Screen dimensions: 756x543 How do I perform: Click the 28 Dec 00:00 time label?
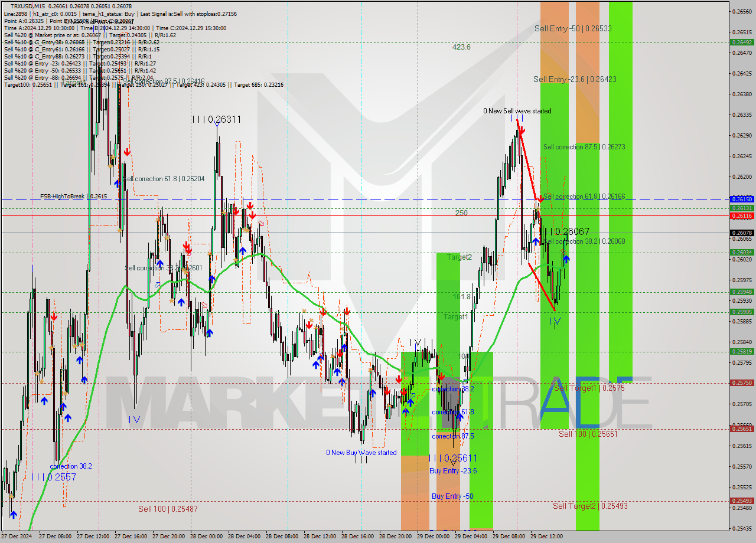[207, 537]
